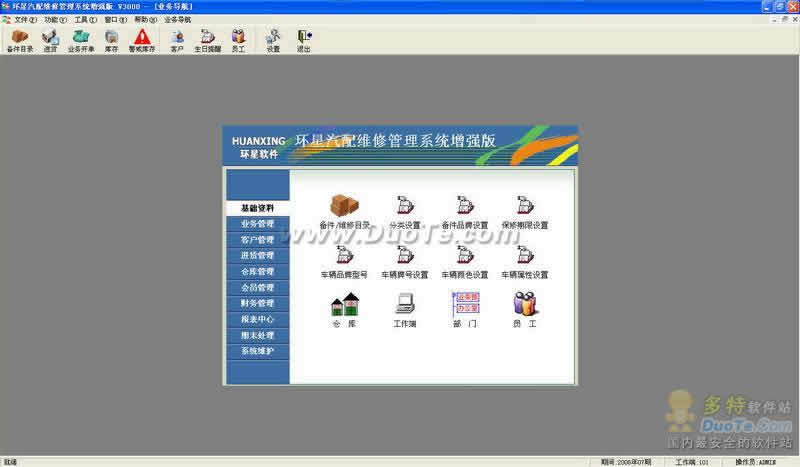Open the 文件 menu

point(26,19)
